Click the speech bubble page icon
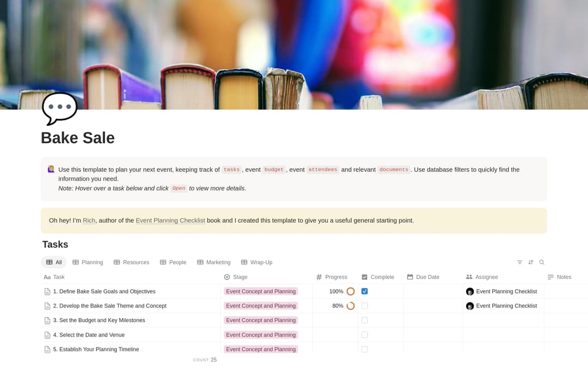The width and height of the screenshot is (588, 367). pos(60,108)
